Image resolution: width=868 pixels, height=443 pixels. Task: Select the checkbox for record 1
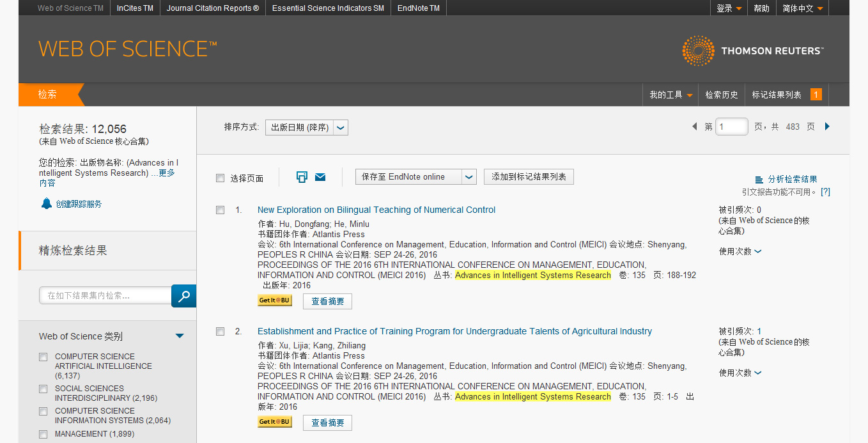coord(221,210)
